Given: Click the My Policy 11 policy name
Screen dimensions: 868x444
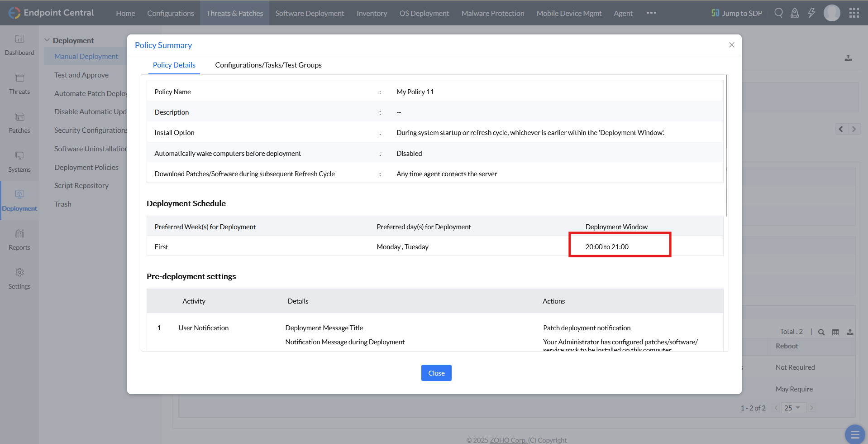Looking at the screenshot, I should [415, 92].
